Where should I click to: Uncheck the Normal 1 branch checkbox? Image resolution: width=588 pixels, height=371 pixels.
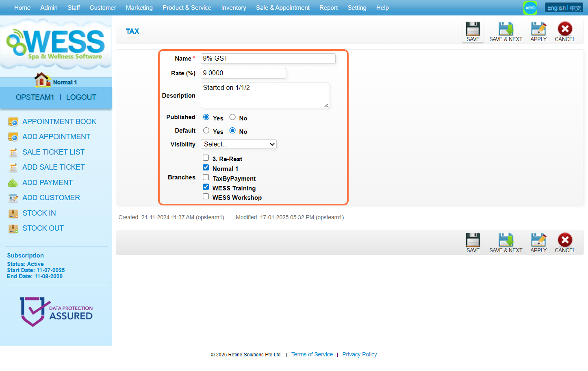pos(206,168)
